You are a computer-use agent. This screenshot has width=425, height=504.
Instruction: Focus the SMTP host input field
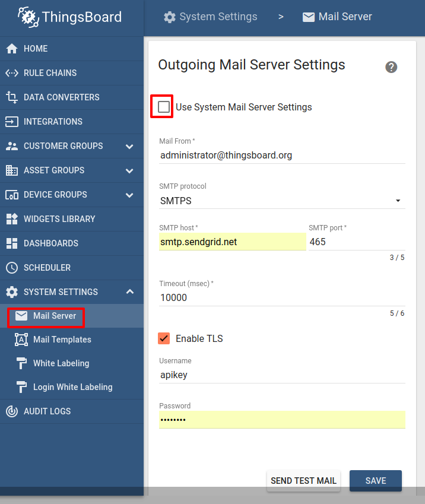pyautogui.click(x=232, y=242)
